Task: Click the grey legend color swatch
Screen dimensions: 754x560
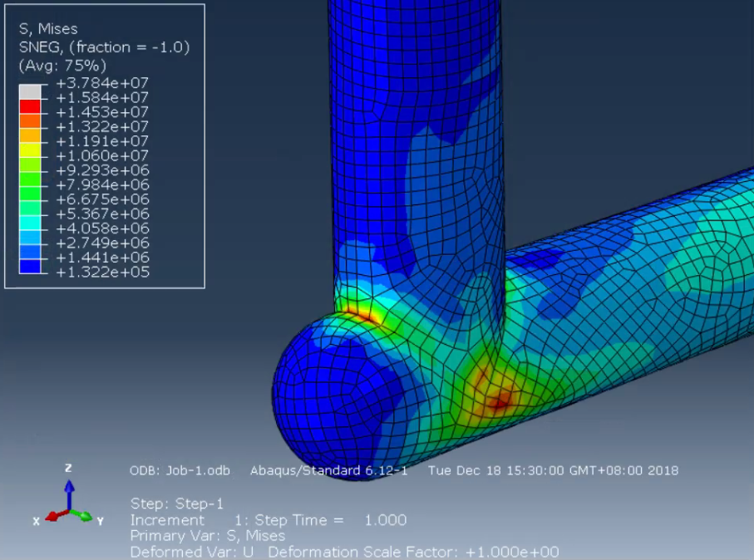Action: pyautogui.click(x=30, y=91)
